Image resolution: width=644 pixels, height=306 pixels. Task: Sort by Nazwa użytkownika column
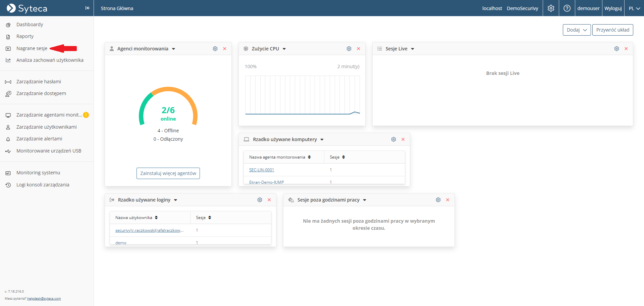click(137, 218)
